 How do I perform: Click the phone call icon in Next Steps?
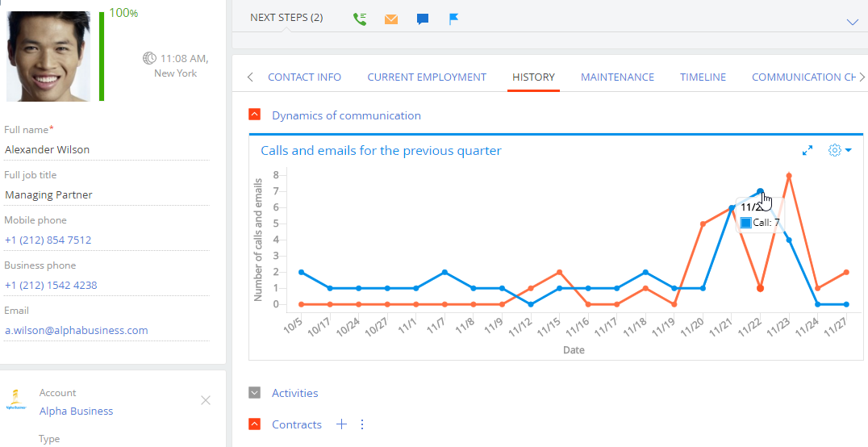(x=360, y=19)
